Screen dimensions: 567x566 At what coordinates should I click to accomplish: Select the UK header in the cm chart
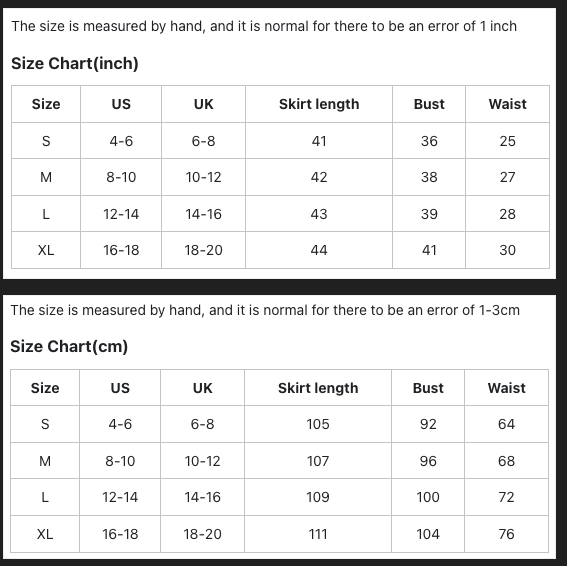pyautogui.click(x=202, y=388)
